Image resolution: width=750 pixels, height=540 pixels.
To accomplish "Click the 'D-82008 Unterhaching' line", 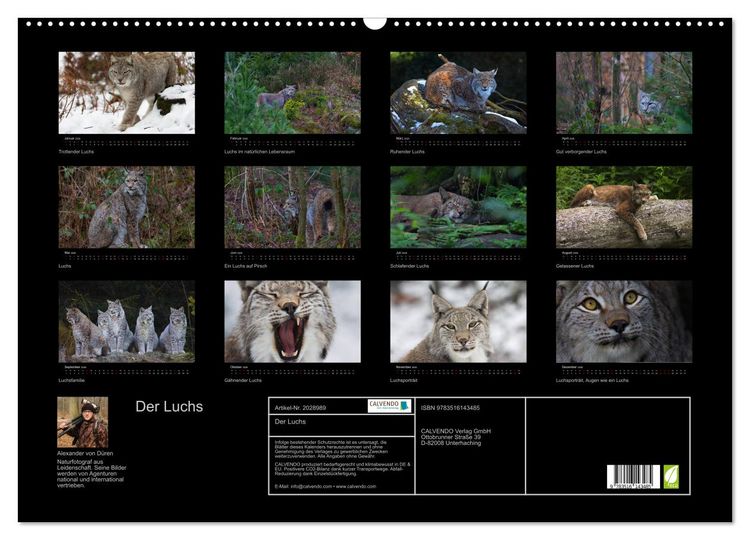I will coord(451,443).
